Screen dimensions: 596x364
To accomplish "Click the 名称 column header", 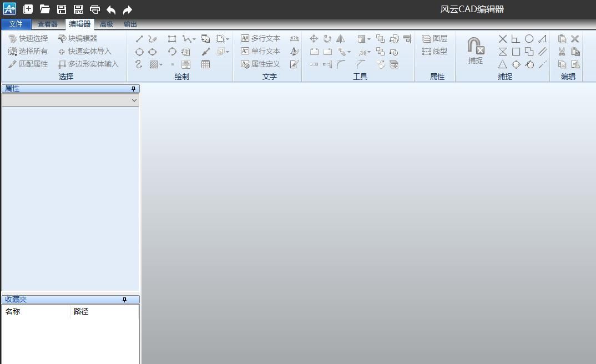I will tap(13, 311).
